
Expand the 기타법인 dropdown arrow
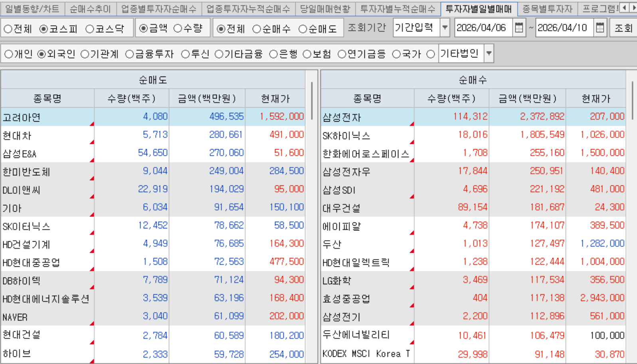(489, 53)
